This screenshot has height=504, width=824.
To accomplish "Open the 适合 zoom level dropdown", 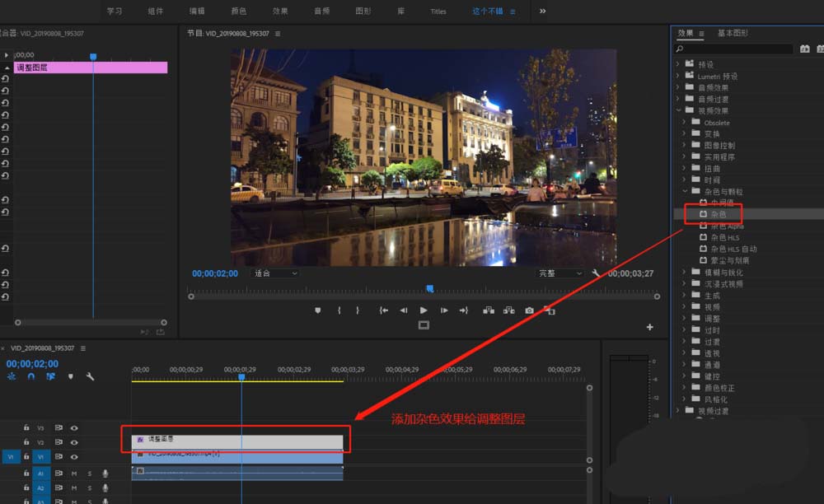I will (276, 273).
